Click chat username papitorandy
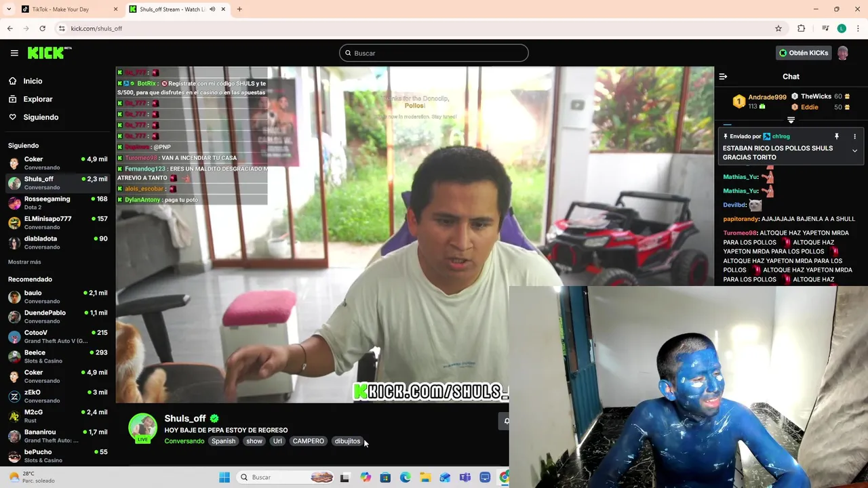The width and height of the screenshot is (868, 488). 741,219
